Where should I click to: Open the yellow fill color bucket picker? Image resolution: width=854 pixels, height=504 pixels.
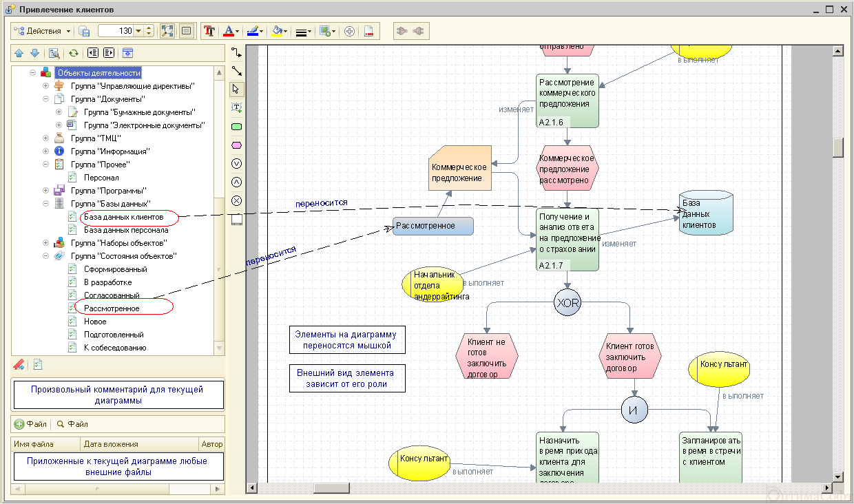(x=279, y=31)
